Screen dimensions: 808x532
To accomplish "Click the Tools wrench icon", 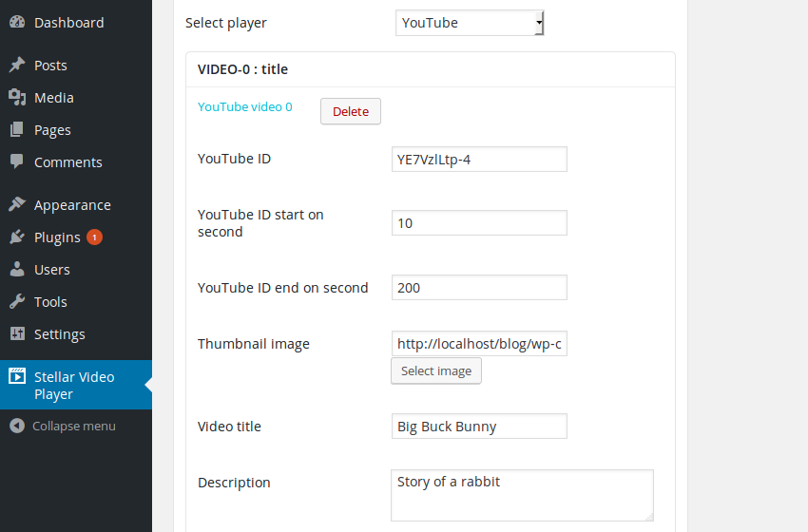I will click(x=17, y=302).
